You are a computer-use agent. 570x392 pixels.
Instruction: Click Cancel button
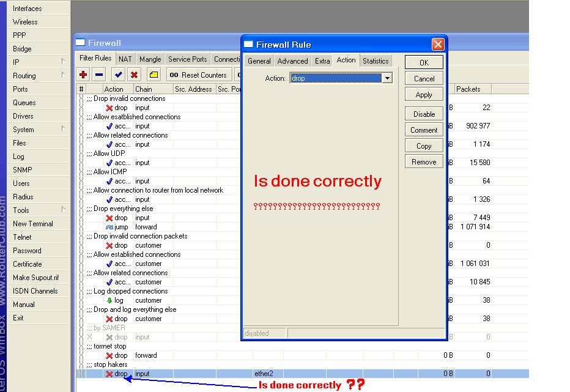tap(424, 78)
